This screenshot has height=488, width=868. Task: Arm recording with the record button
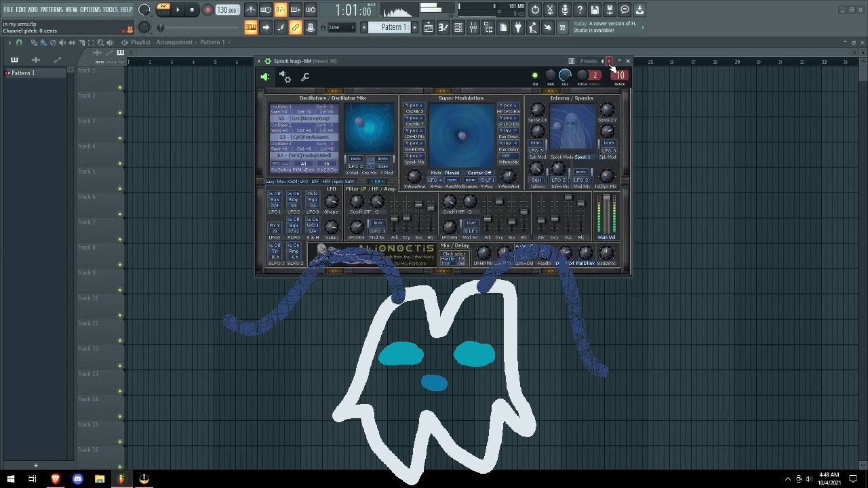(x=208, y=10)
